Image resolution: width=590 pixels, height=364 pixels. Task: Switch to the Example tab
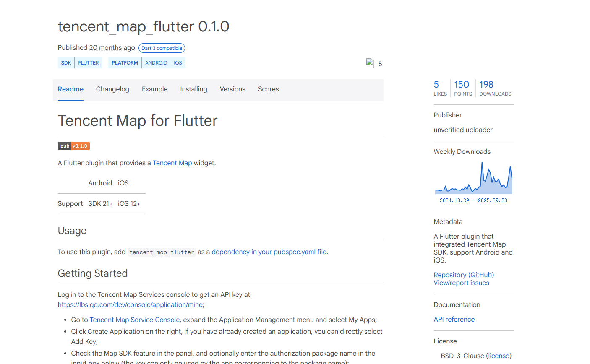tap(154, 89)
